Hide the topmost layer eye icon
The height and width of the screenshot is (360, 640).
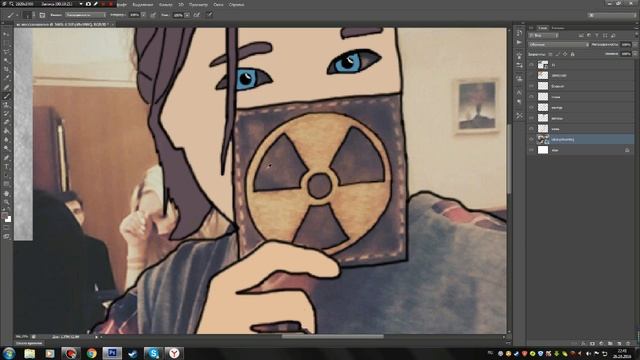[x=531, y=64]
